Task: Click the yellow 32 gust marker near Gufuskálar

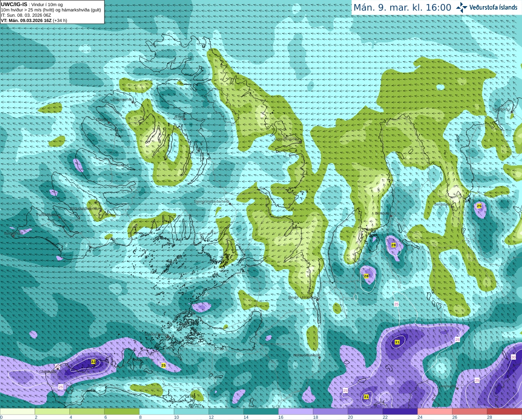Action: [93, 362]
